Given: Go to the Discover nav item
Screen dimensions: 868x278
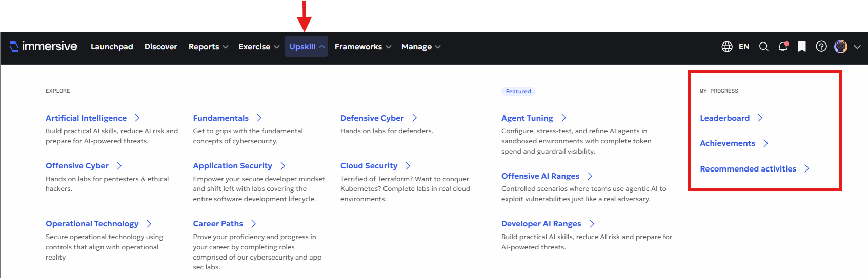Looking at the screenshot, I should pos(161,47).
